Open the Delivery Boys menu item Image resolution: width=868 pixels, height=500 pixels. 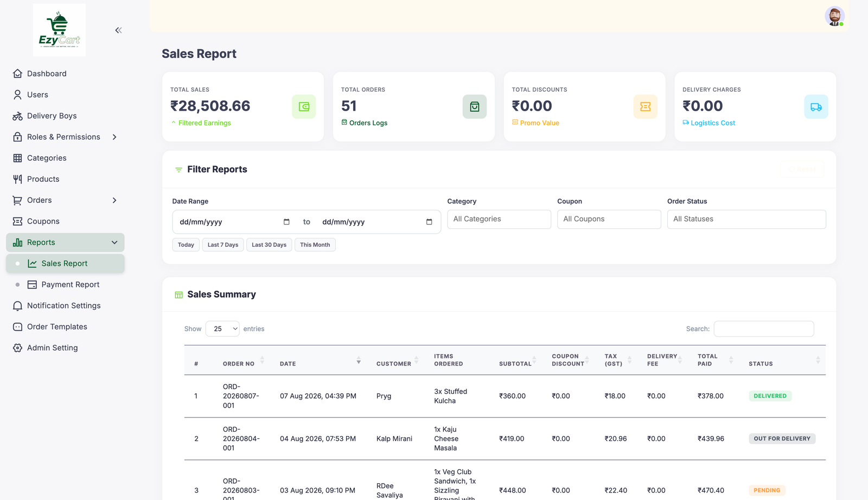[65, 116]
